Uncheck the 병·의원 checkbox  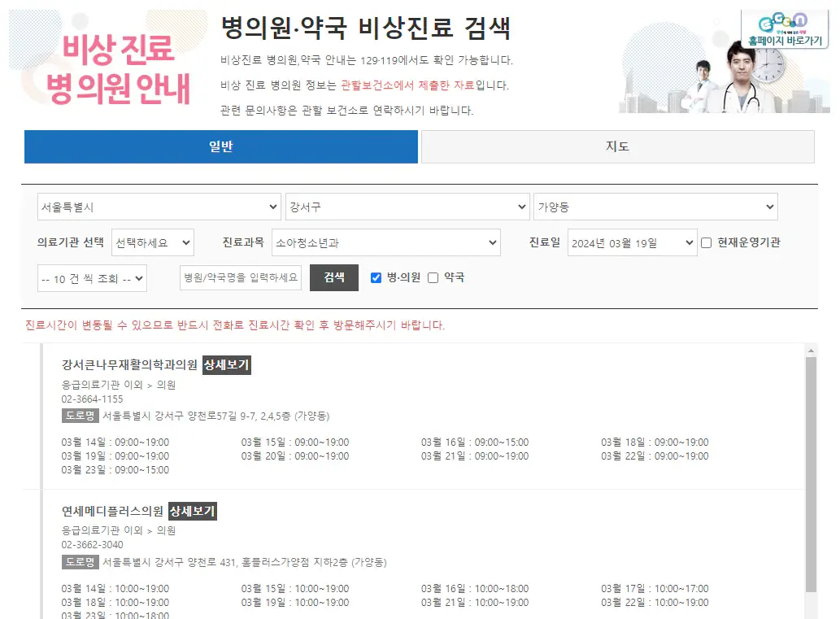376,277
